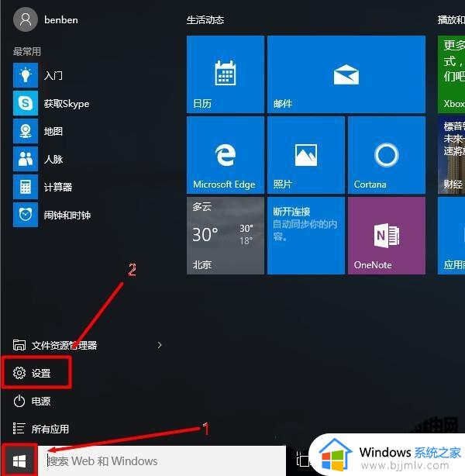
Task: Click the 最常用 section label
Action: point(27,51)
